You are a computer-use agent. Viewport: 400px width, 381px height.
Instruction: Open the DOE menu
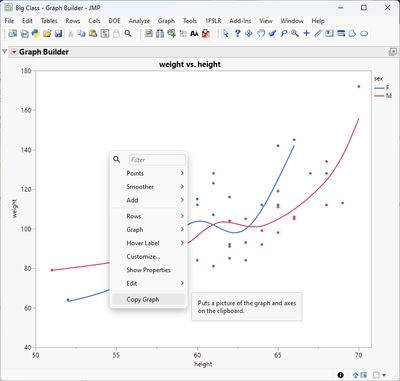pyautogui.click(x=114, y=21)
